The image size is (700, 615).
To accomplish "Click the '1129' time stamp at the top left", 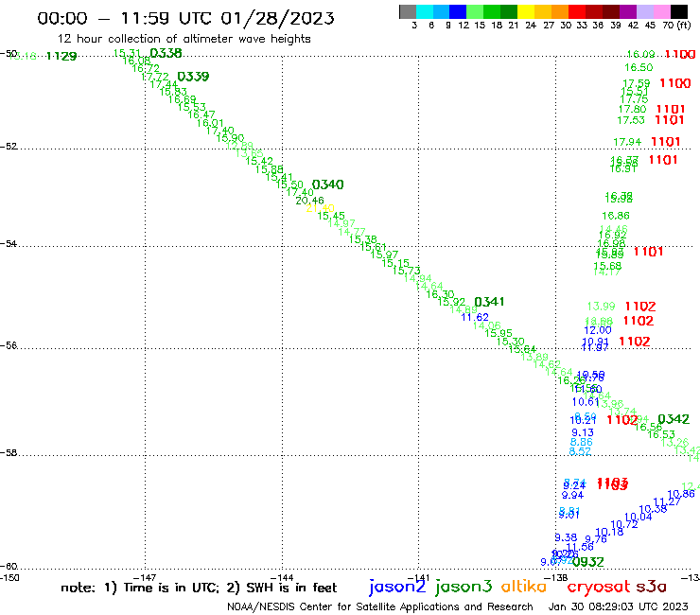I will click(61, 56).
